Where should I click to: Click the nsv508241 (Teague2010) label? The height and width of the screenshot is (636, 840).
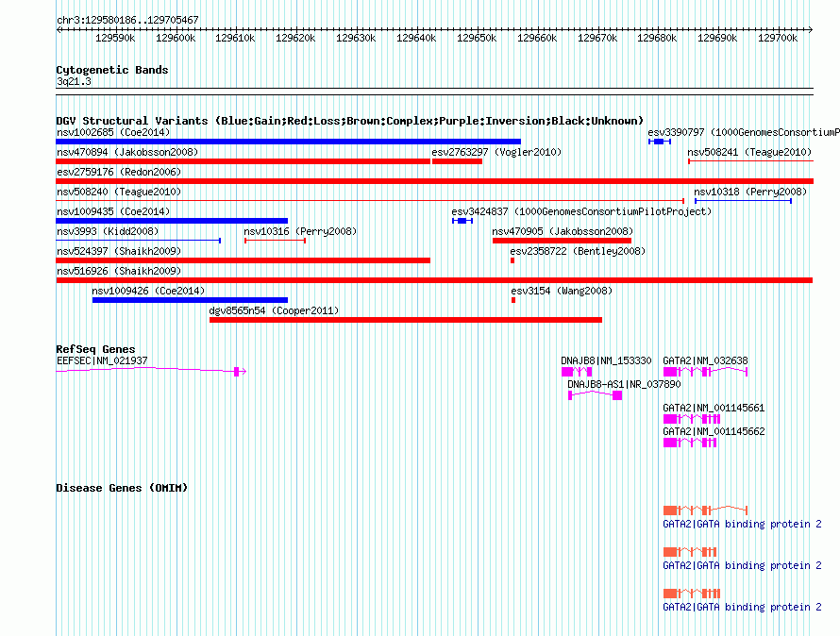coord(749,152)
